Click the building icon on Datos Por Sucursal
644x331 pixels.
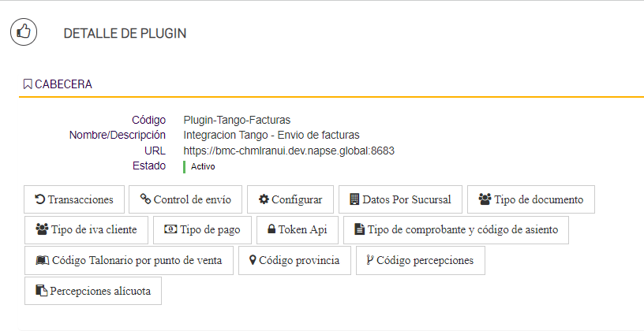(x=354, y=199)
